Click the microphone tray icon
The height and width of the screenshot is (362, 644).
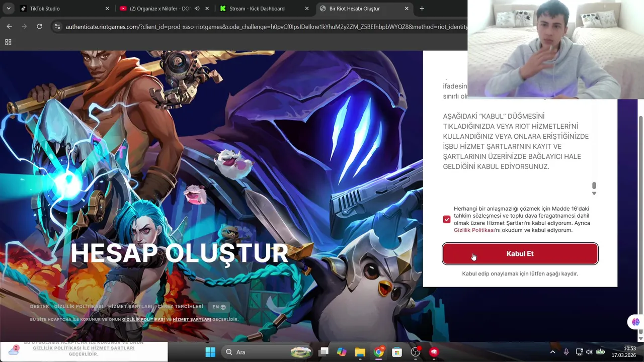(566, 352)
